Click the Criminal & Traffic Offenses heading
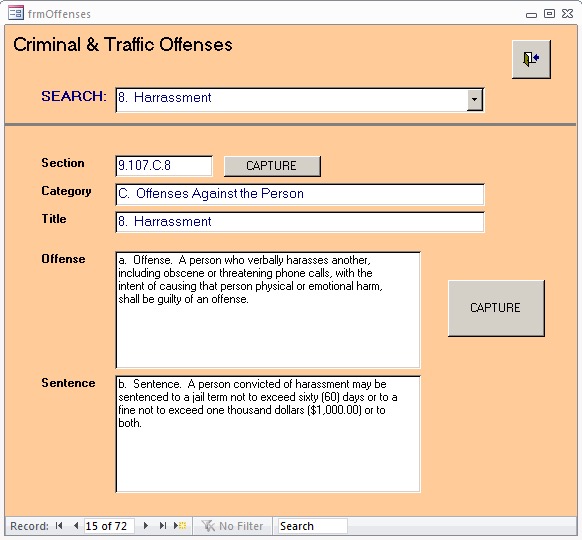Viewport: 582px width, 540px height. (x=123, y=45)
